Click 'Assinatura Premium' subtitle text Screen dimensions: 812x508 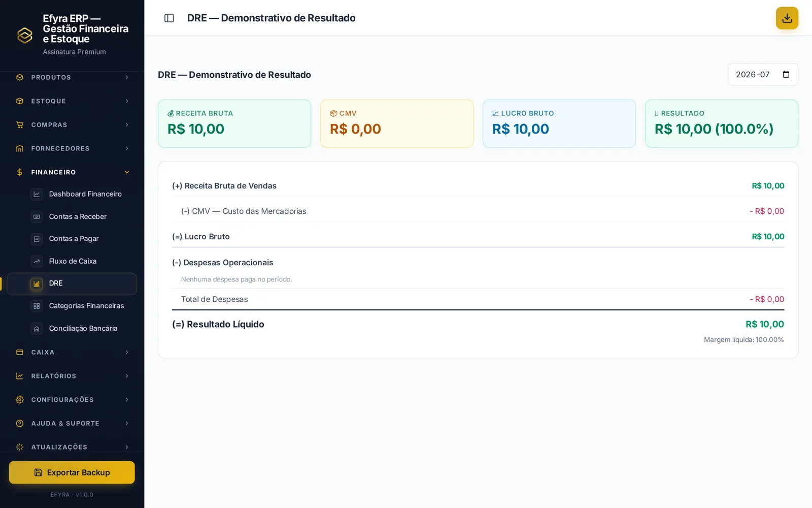[x=75, y=52]
